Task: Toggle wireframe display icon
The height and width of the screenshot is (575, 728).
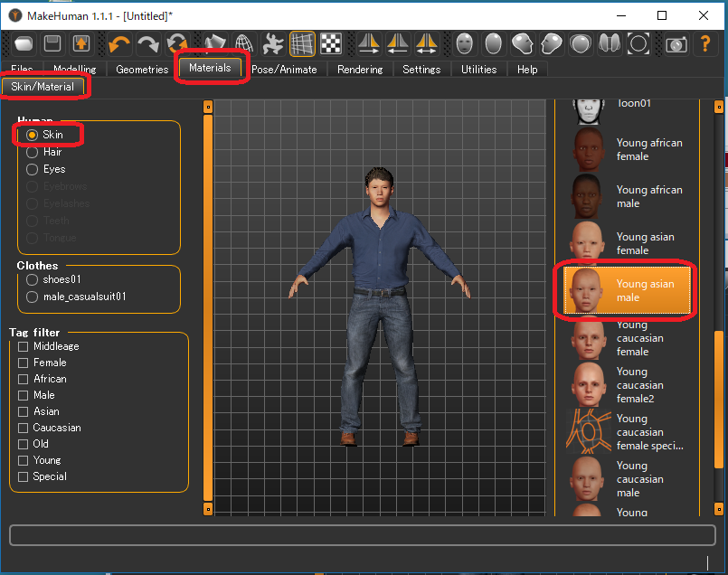Action: pyautogui.click(x=244, y=43)
